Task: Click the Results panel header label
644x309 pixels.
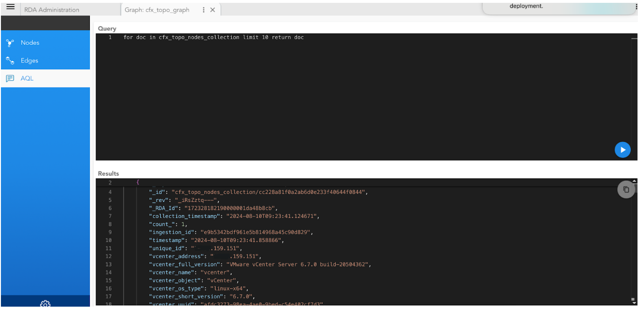Action: coord(108,173)
